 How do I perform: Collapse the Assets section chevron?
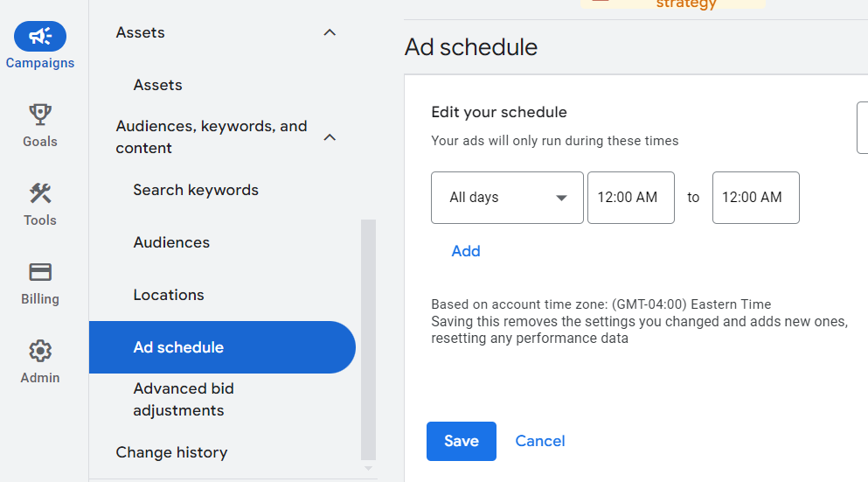[330, 32]
